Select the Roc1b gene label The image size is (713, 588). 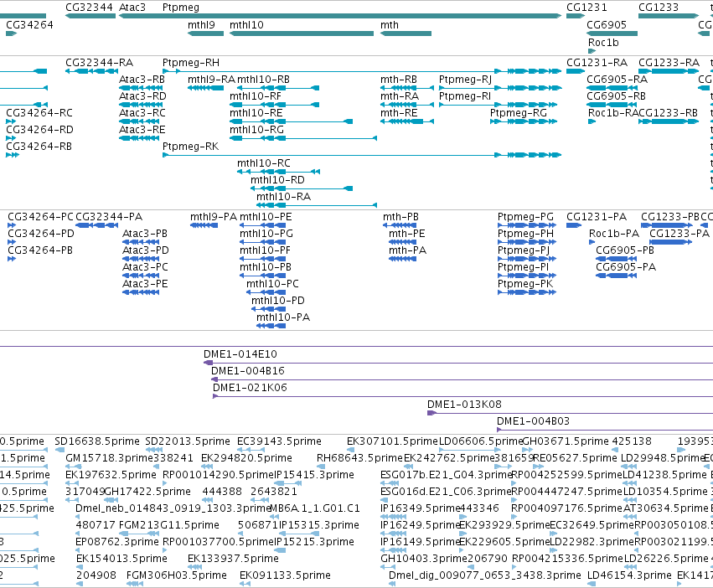click(x=603, y=43)
